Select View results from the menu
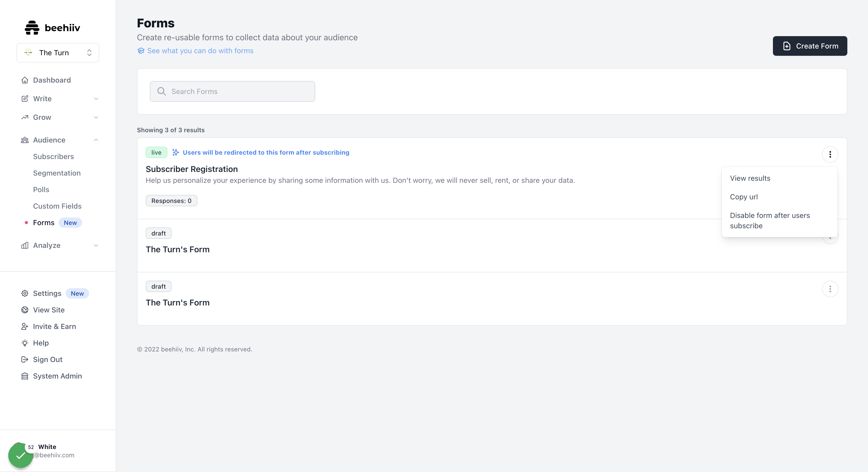Viewport: 868px width, 472px height. click(x=779, y=178)
